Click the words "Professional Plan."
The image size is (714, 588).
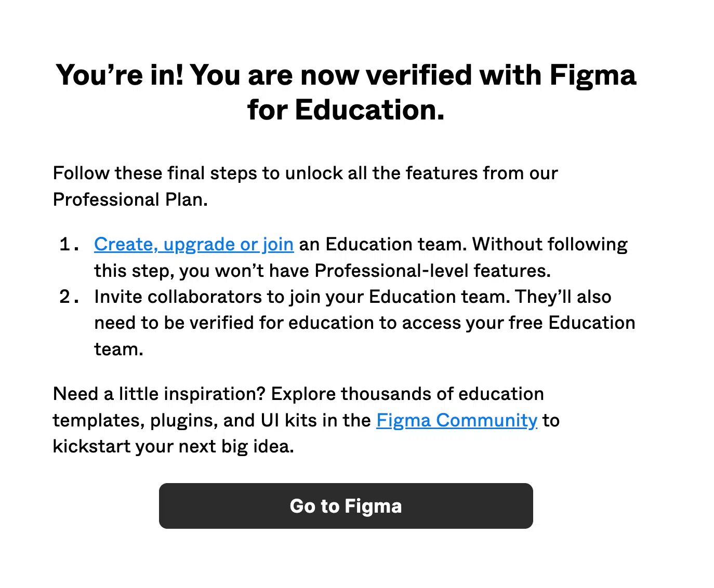point(130,199)
